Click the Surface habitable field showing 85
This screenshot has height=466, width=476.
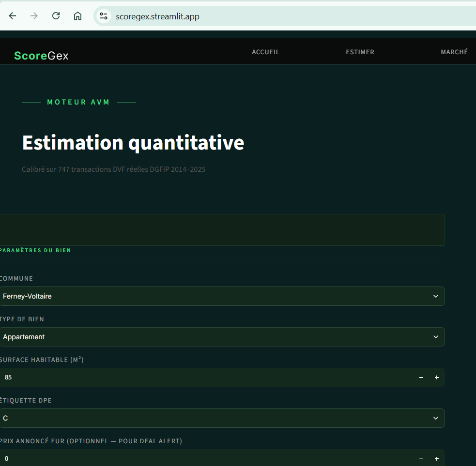206,377
